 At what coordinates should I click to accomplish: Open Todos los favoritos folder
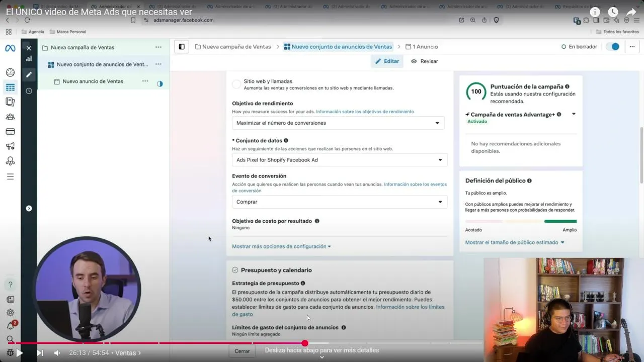[x=617, y=32]
